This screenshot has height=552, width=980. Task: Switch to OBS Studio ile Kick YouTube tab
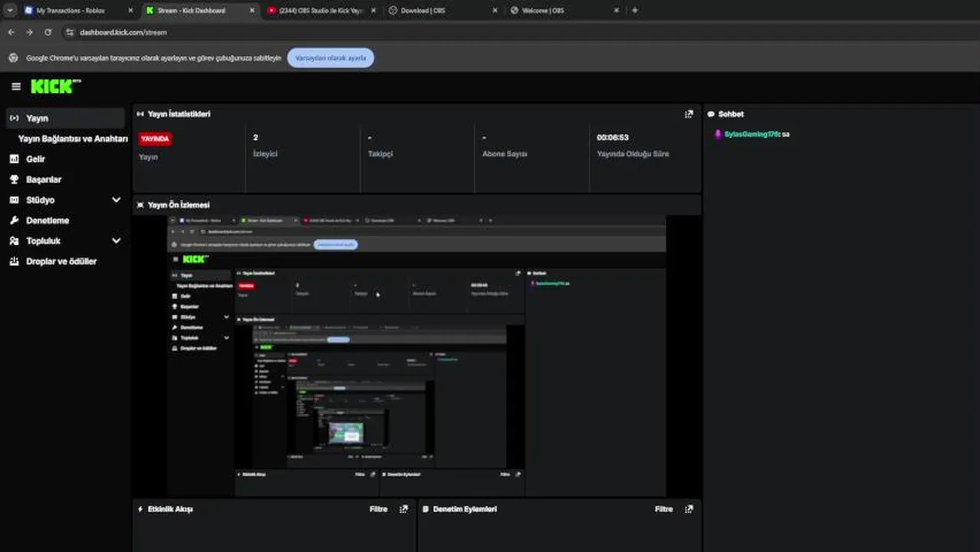coord(321,11)
